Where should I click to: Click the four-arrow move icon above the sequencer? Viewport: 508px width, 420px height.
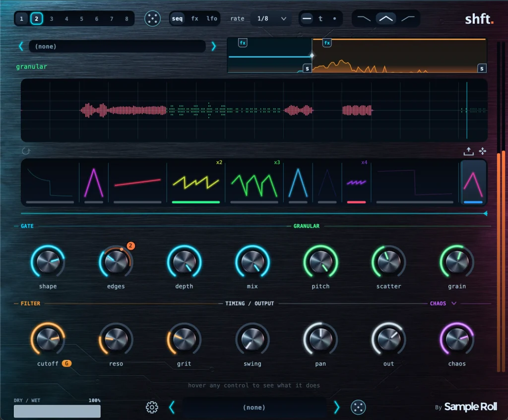482,151
